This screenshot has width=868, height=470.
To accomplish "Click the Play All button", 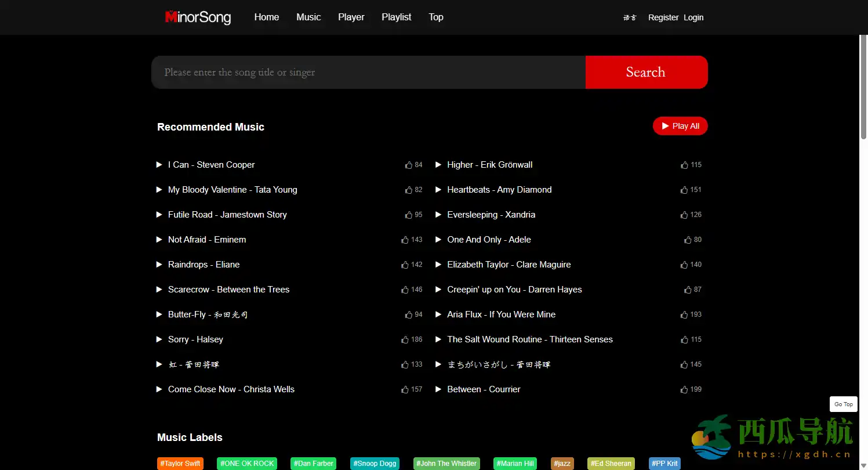I will [x=680, y=126].
